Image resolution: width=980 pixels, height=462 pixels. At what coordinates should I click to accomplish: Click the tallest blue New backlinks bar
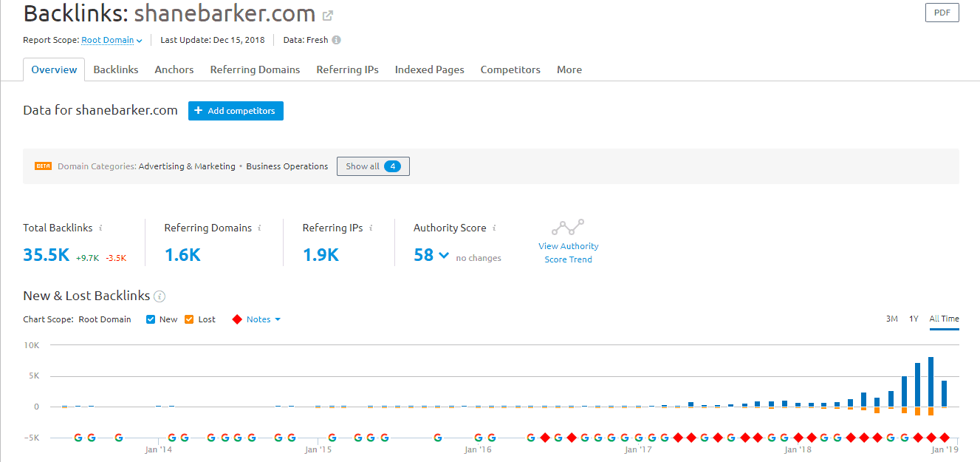931,381
